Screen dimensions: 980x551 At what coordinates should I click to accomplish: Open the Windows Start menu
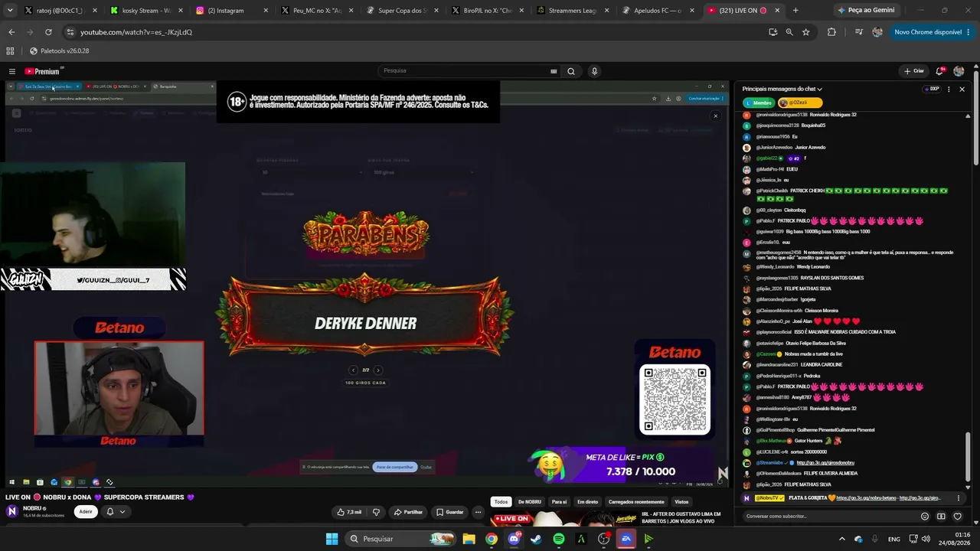pos(332,539)
